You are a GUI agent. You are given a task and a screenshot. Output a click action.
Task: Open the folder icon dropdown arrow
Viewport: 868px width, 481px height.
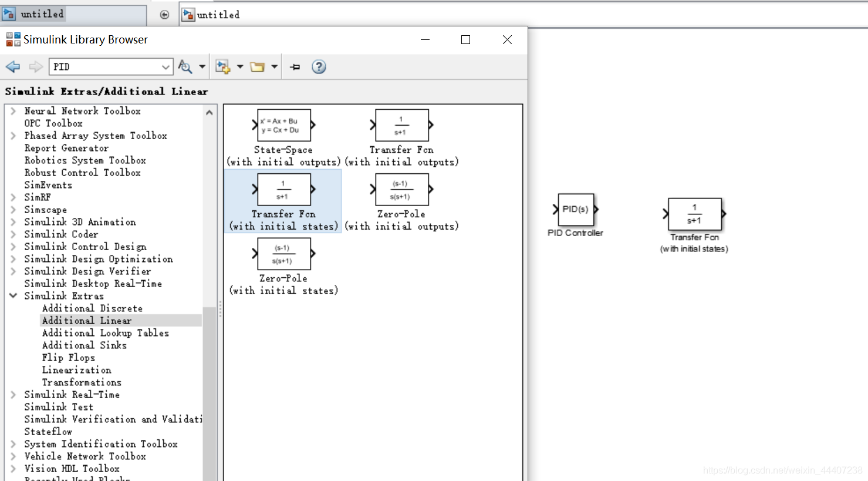274,67
